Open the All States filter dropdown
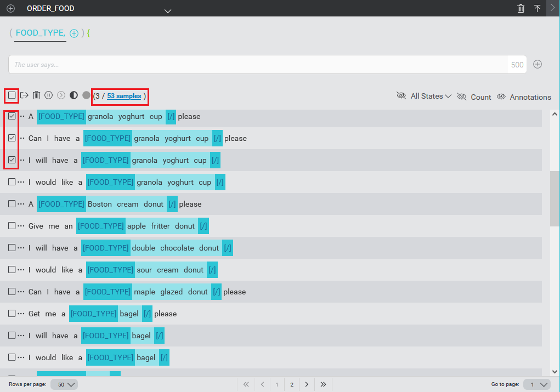The height and width of the screenshot is (392, 560). pos(431,96)
